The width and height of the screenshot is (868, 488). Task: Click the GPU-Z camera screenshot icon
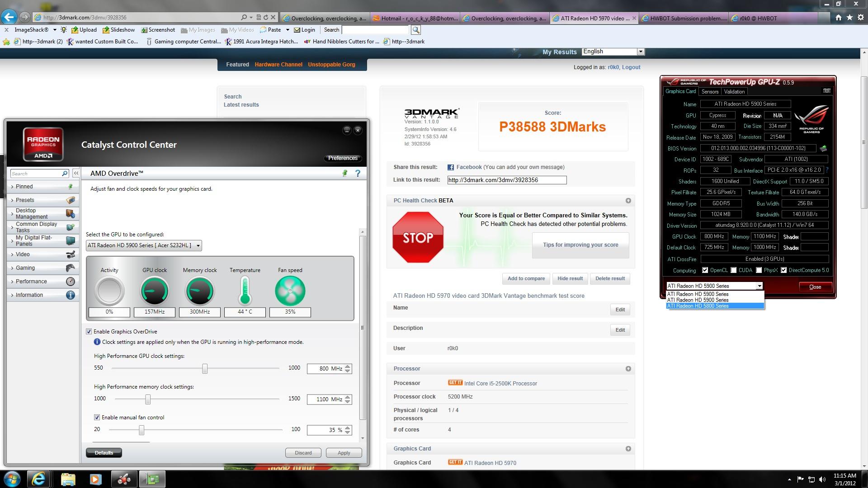(x=826, y=91)
